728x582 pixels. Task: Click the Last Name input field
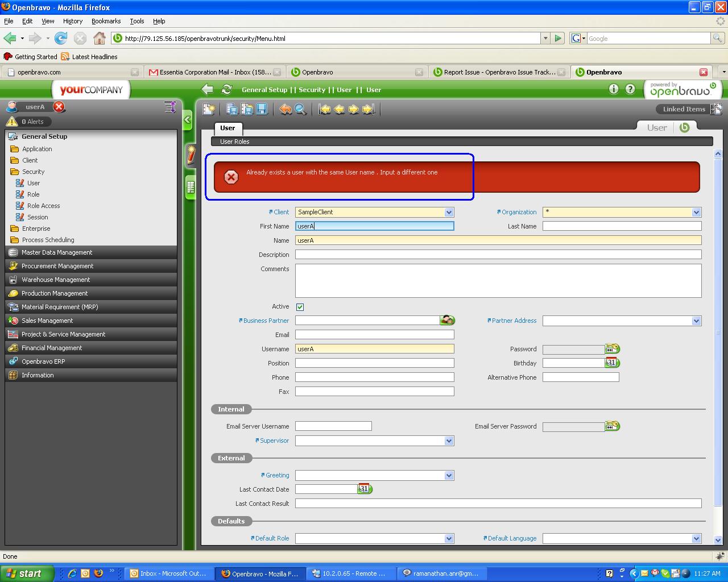(x=622, y=226)
